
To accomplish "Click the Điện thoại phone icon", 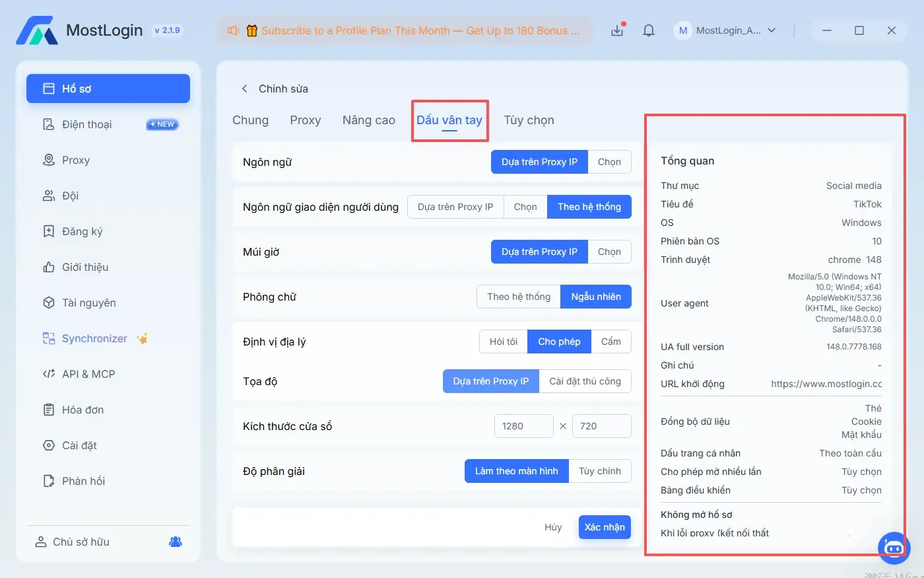I will point(48,124).
